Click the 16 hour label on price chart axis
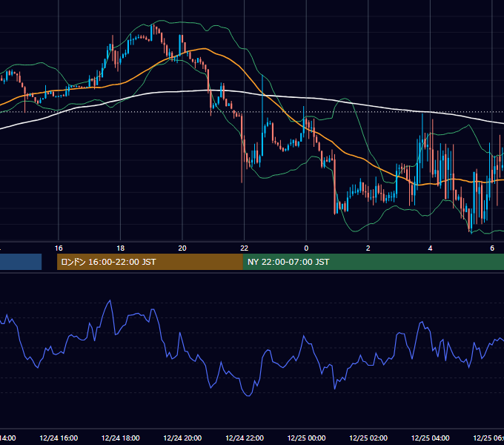Viewport: 504px width, 445px height. click(59, 248)
